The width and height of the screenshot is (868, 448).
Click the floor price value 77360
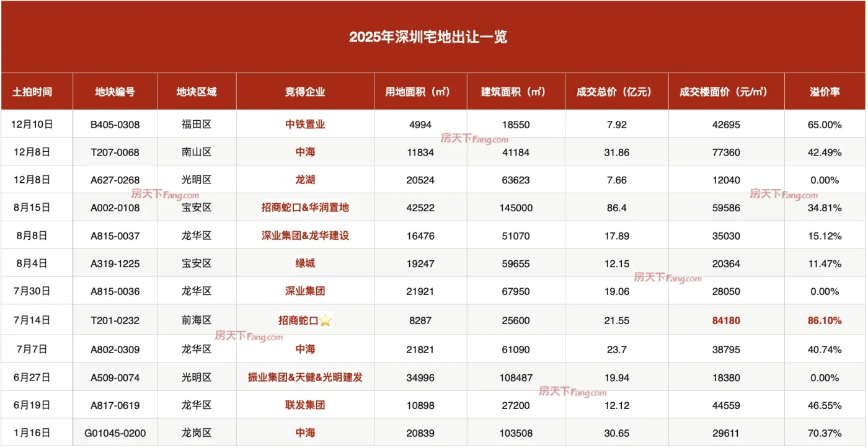pos(726,152)
